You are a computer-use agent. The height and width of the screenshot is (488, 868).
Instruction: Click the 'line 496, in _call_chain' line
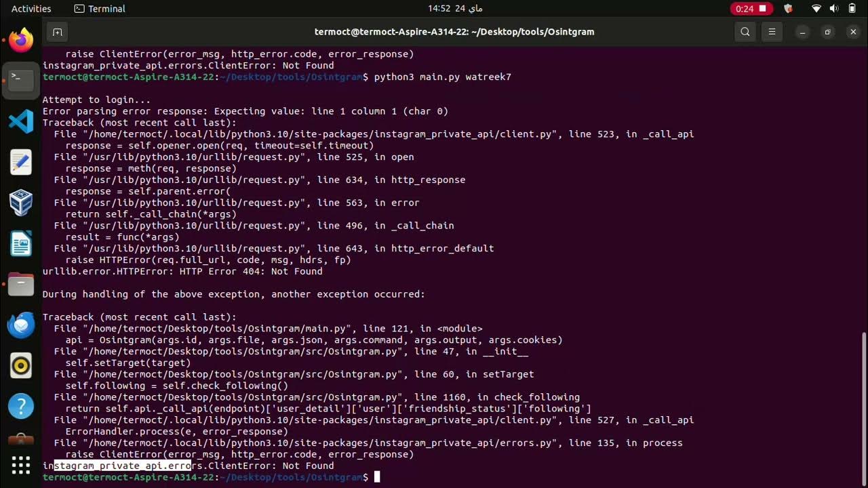pos(254,226)
